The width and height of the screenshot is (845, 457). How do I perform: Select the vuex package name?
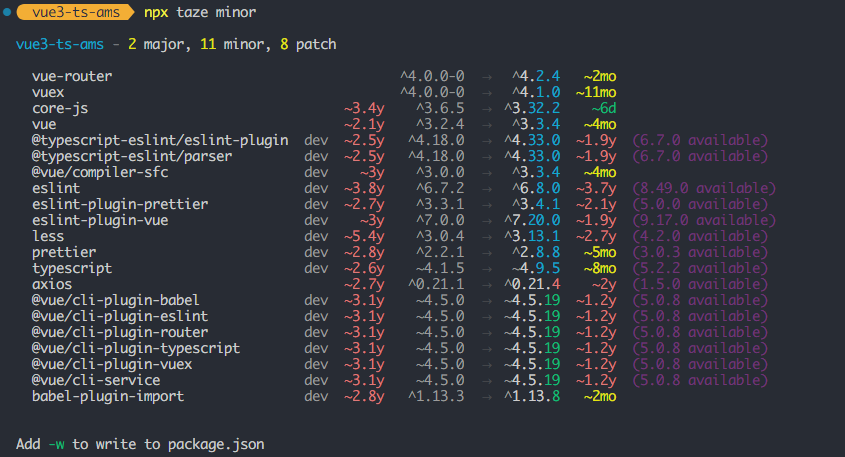tap(48, 92)
